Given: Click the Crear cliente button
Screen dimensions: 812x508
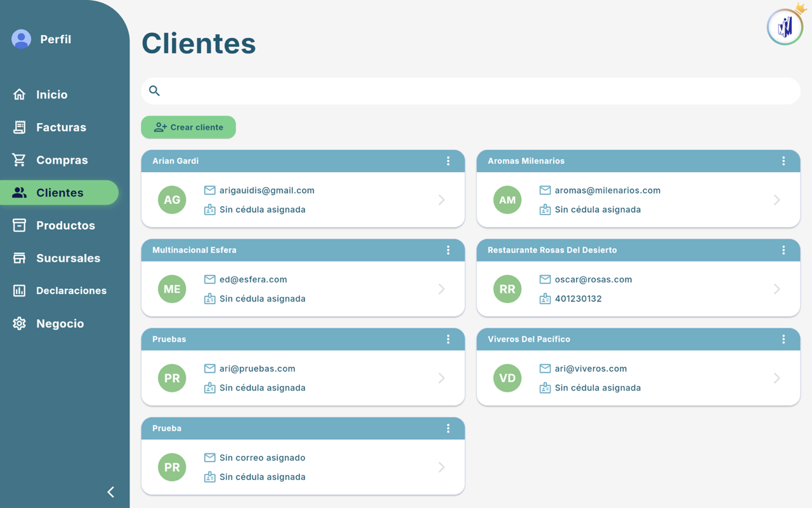Looking at the screenshot, I should click(188, 127).
